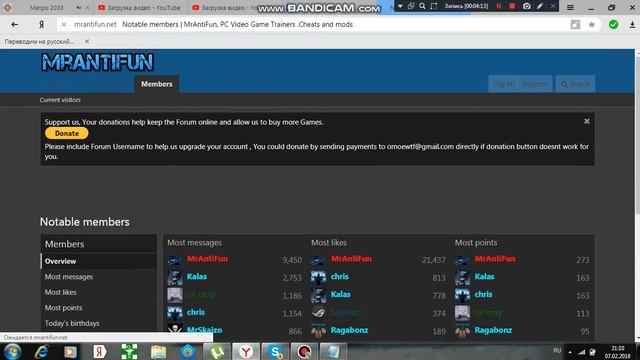640x360 pixels.
Task: Click chris avatar in Most likes column
Action: coord(318,277)
